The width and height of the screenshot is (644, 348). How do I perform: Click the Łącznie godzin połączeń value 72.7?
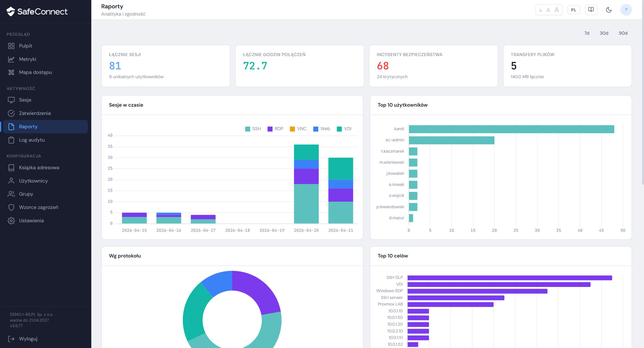[255, 66]
